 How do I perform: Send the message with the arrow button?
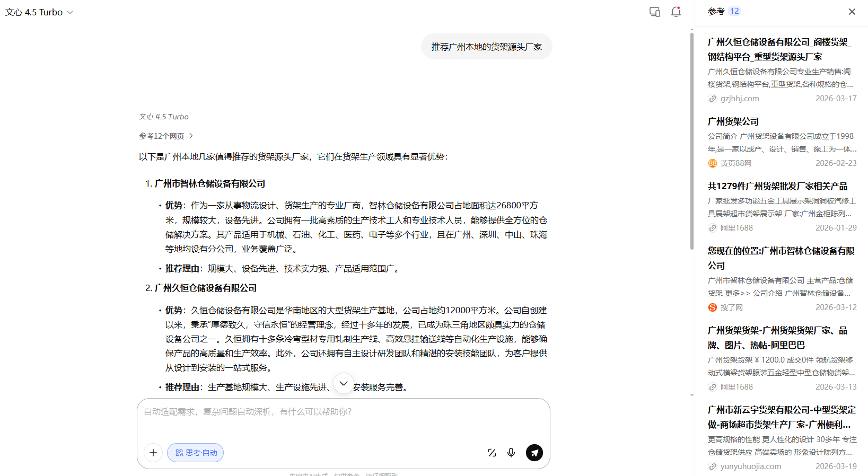click(534, 453)
